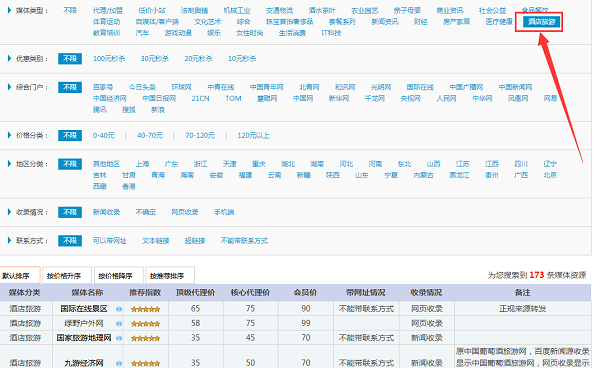Click info icon beside 国际在线景区
Image resolution: width=600 pixels, height=368 pixels.
(x=119, y=309)
